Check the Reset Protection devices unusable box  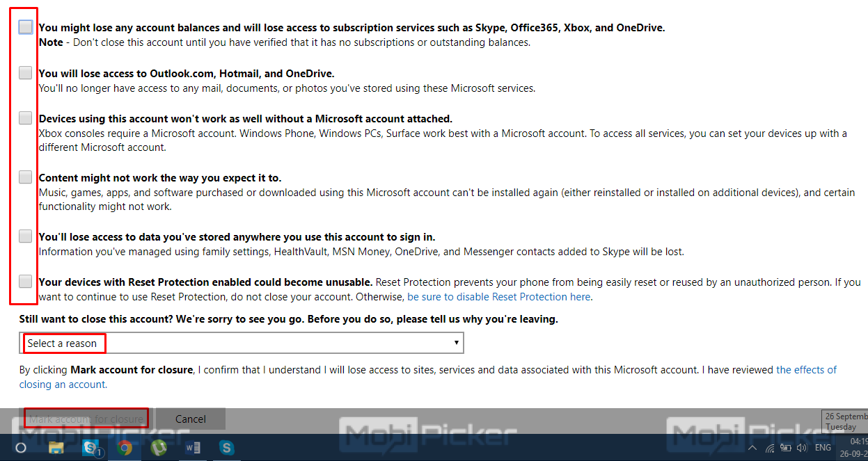pos(26,281)
